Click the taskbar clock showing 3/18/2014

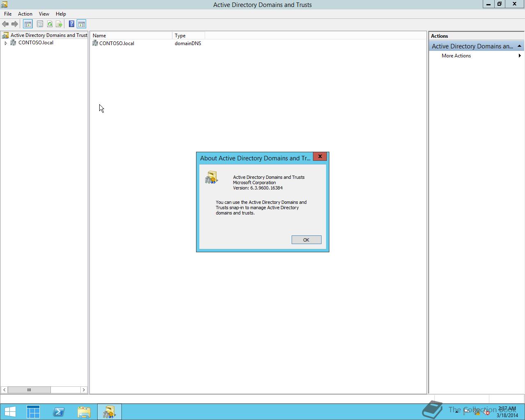pyautogui.click(x=507, y=412)
